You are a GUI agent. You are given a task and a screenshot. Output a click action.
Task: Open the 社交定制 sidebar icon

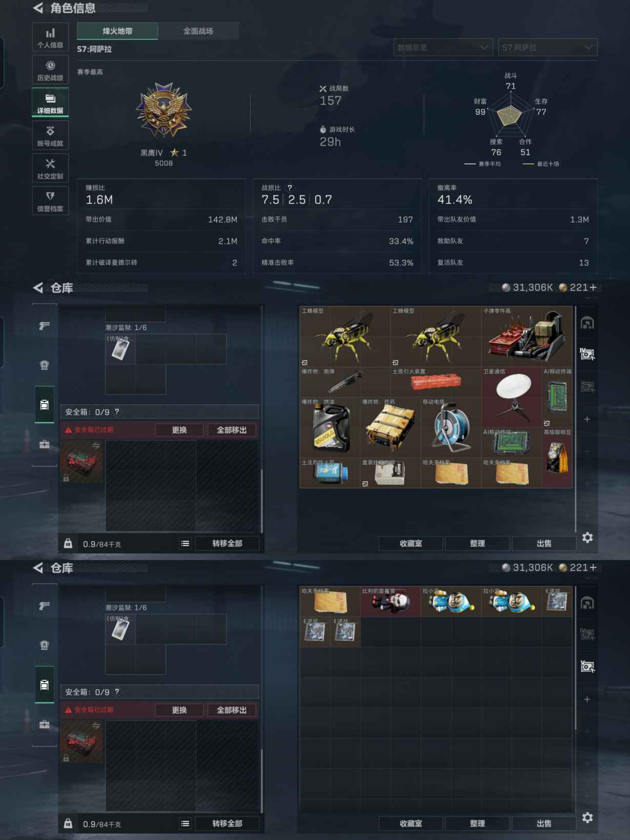coord(50,169)
